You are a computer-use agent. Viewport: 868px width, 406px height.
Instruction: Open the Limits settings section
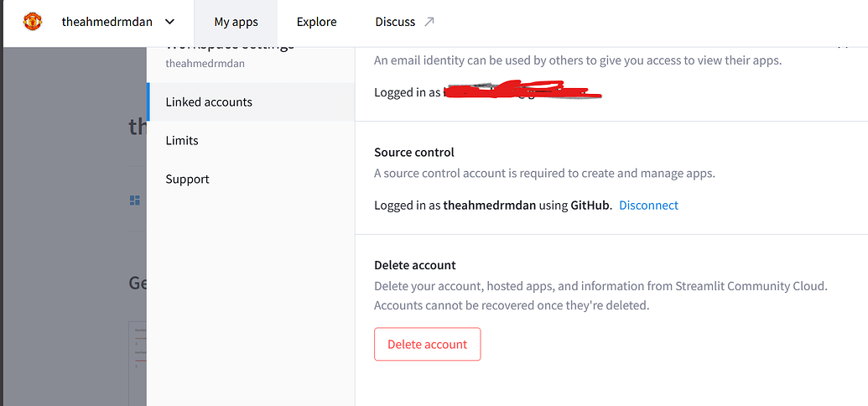click(x=182, y=140)
